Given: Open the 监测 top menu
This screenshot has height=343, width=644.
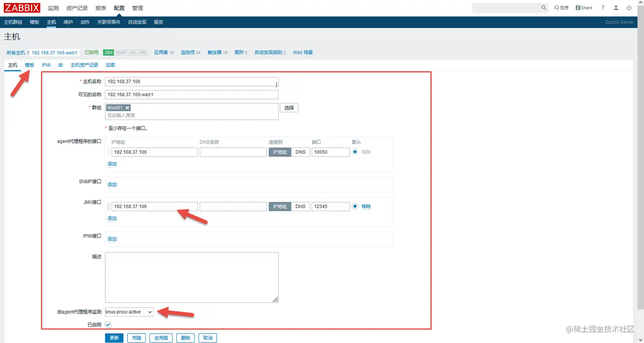Looking at the screenshot, I should tap(53, 8).
